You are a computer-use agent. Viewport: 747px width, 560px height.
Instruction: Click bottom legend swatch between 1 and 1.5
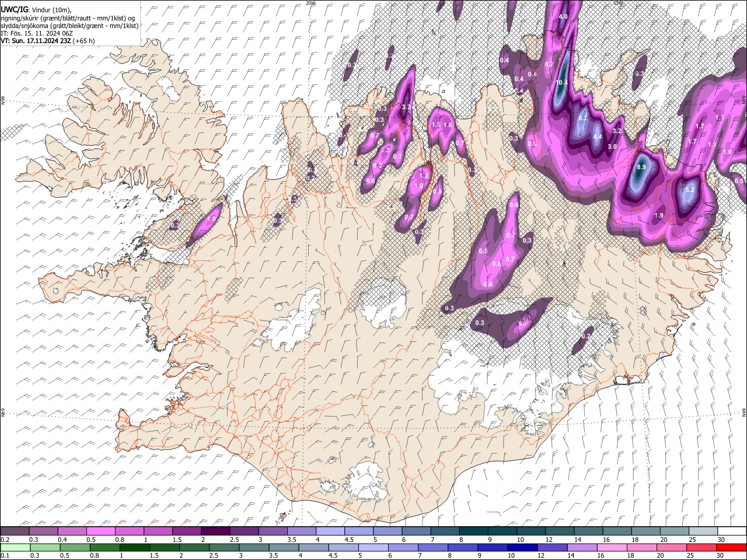coord(135,547)
